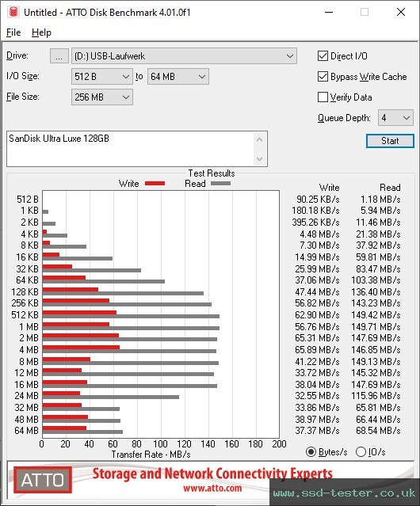Viewport: 420px width, 506px height.
Task: Click the Read column header
Action: 390,188
